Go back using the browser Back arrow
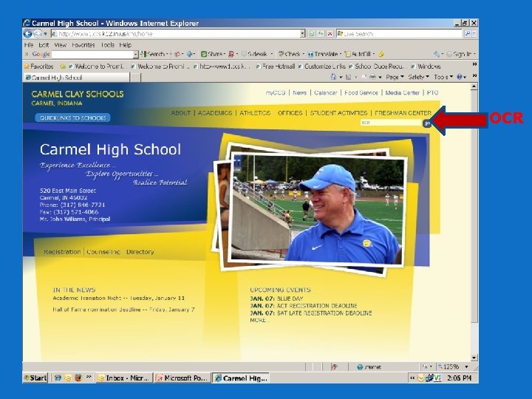 (27, 33)
